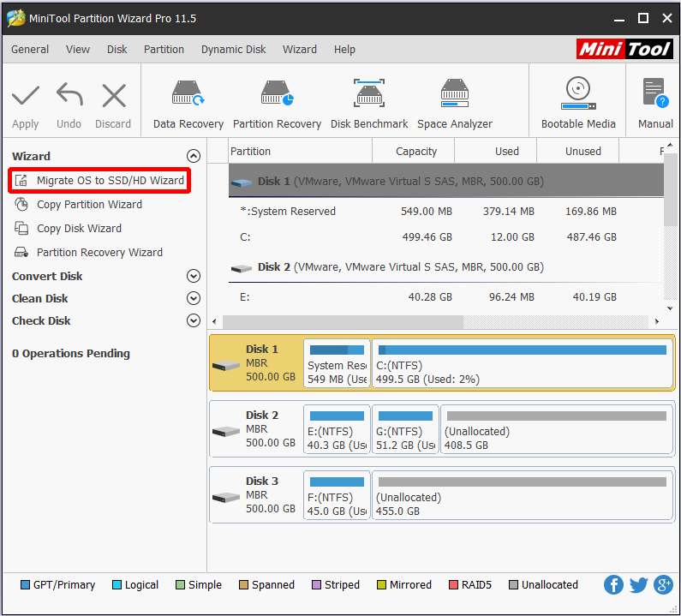Click the MiniTool logo

point(624,49)
